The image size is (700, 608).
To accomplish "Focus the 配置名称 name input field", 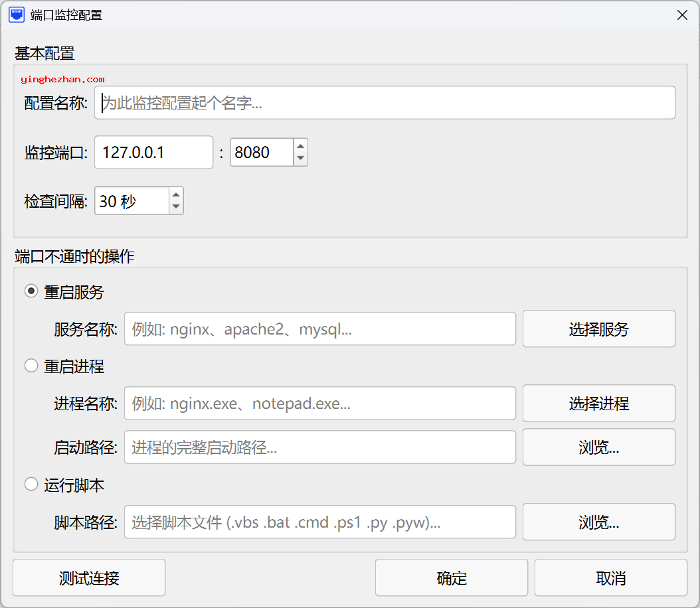I will pyautogui.click(x=385, y=103).
